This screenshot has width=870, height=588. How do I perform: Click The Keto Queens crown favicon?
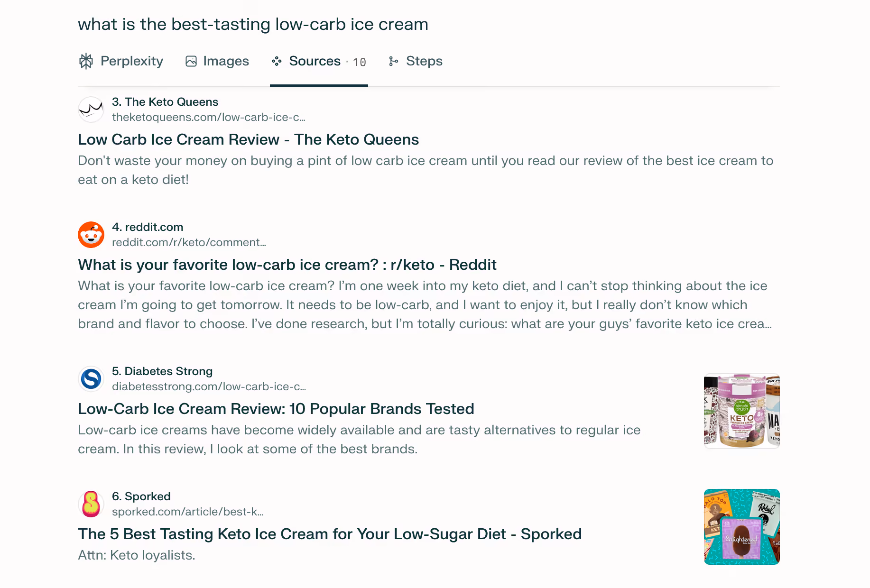point(91,110)
